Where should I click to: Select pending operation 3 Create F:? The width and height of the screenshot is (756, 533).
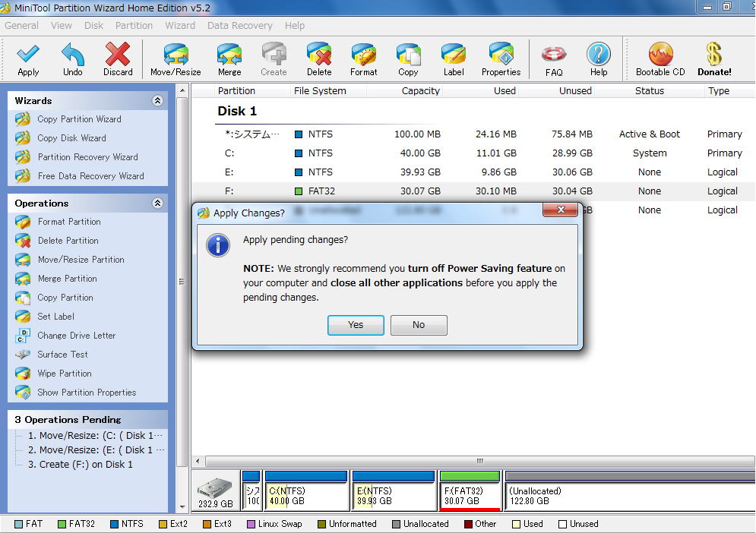(x=80, y=465)
